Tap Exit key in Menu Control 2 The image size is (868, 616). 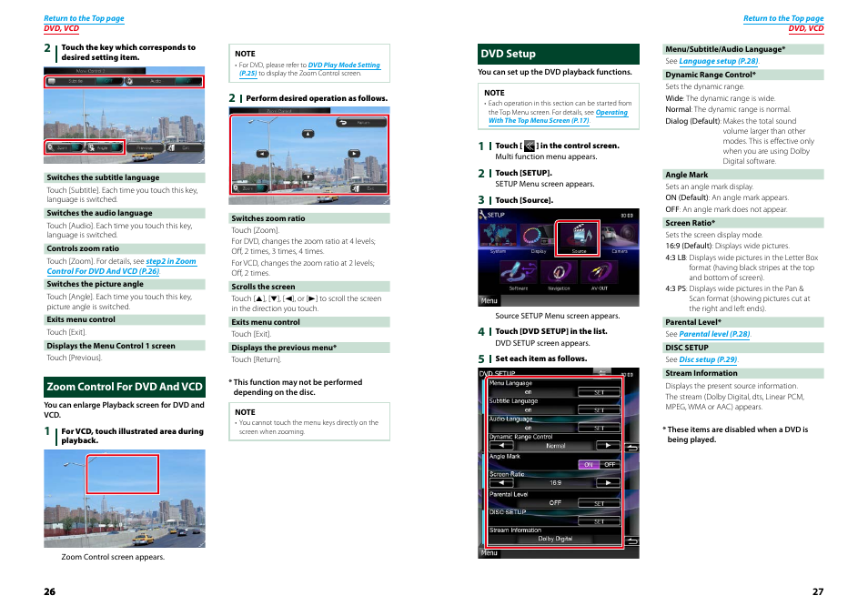tap(186, 147)
